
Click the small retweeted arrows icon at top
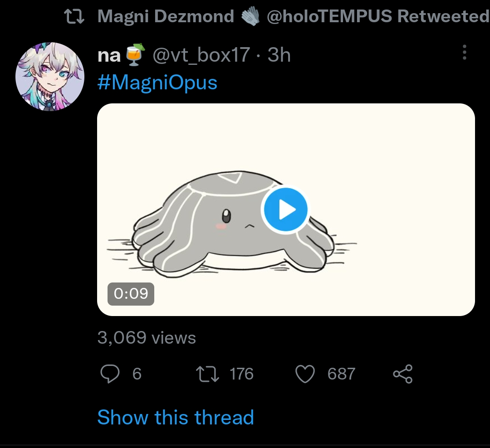[x=74, y=17]
